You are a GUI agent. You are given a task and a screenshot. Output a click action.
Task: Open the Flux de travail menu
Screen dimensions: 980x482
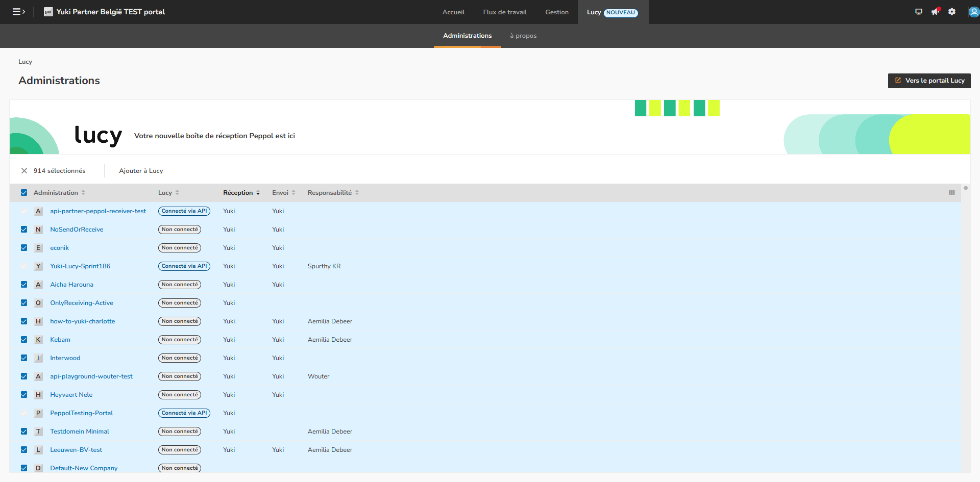[x=505, y=12]
